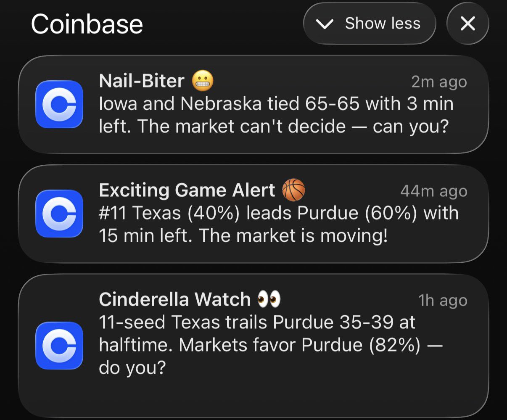Open the Cinderella Watch notification title
Image resolution: width=507 pixels, height=420 pixels.
(174, 299)
